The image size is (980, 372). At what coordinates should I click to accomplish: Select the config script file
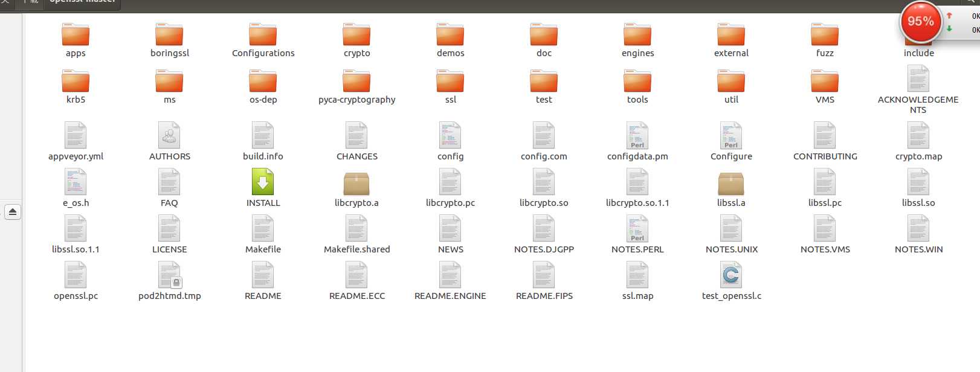(x=450, y=135)
